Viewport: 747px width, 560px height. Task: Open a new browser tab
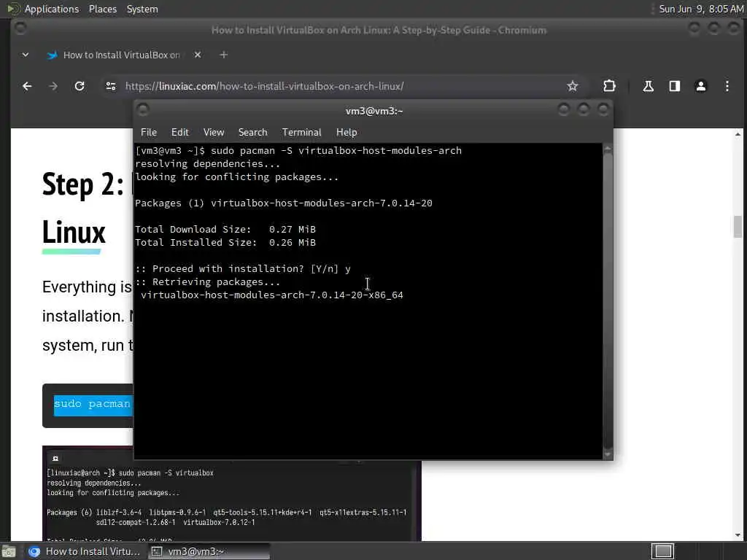click(x=223, y=55)
